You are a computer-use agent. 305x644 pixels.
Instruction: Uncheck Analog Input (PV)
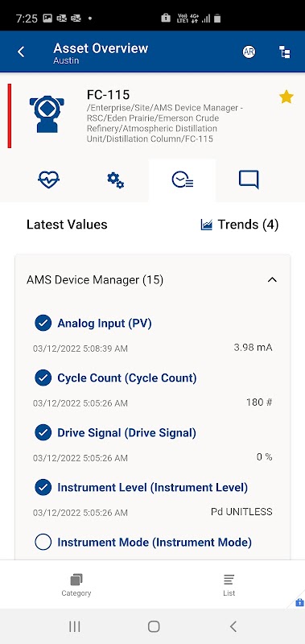43,324
